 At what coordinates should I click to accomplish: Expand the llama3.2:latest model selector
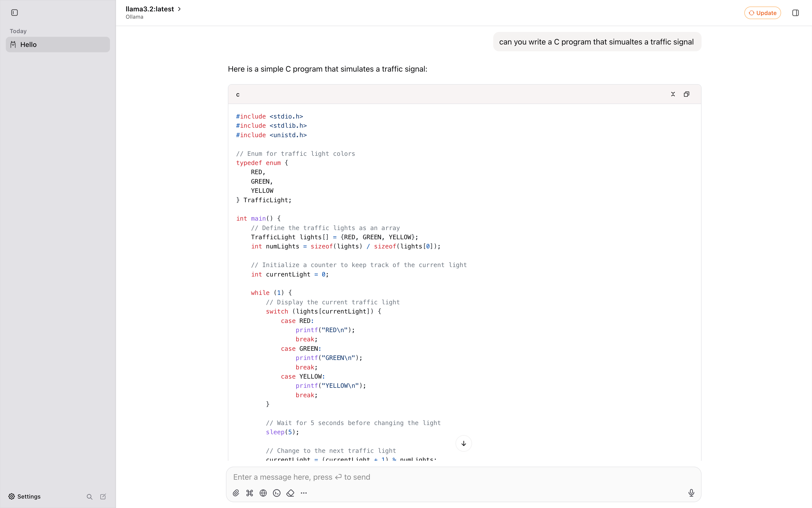point(153,9)
